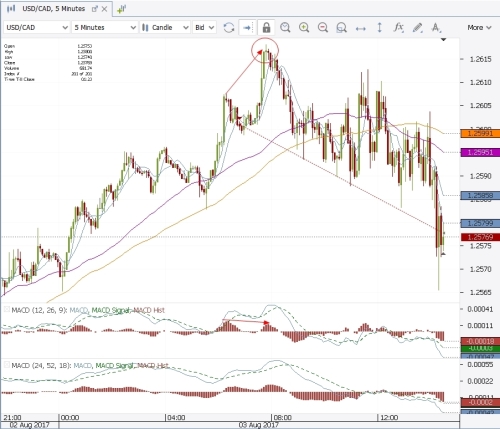Click the zoom in icon
Screen dimensions: 500x429
click(304, 27)
